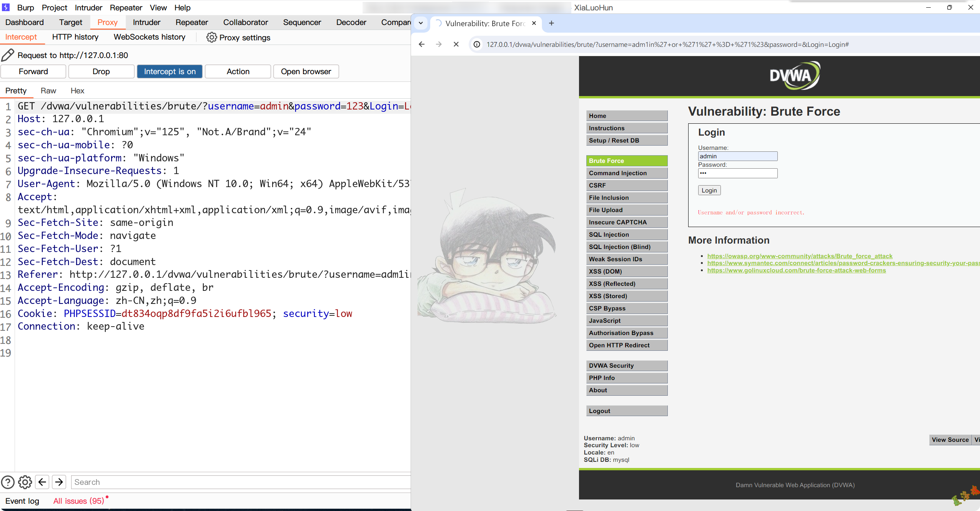Screen dimensions: 980x511
Task: Switch to the Raw view tab
Action: click(x=48, y=91)
